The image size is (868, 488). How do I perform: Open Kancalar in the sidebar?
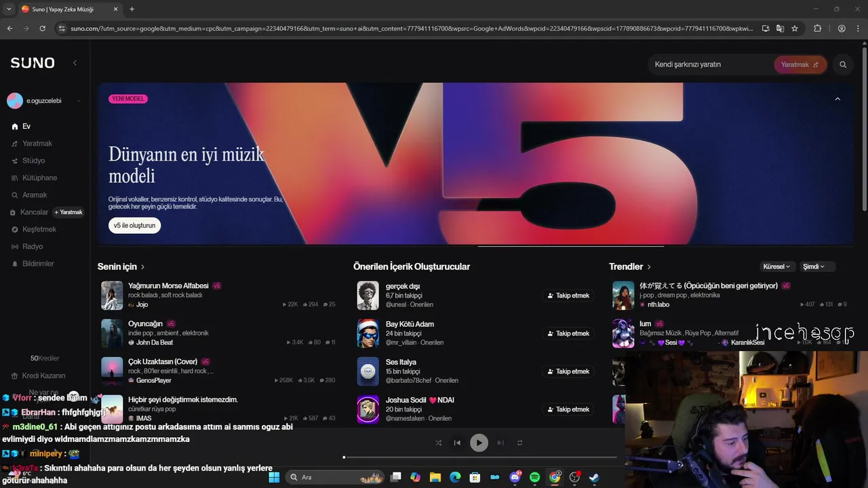pos(29,212)
